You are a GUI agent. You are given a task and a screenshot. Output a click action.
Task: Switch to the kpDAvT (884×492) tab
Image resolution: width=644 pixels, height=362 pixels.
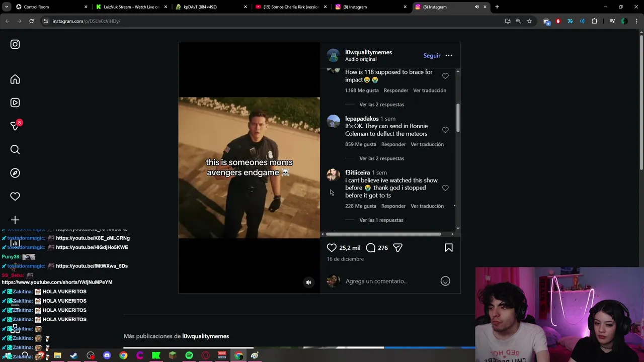pos(211,7)
